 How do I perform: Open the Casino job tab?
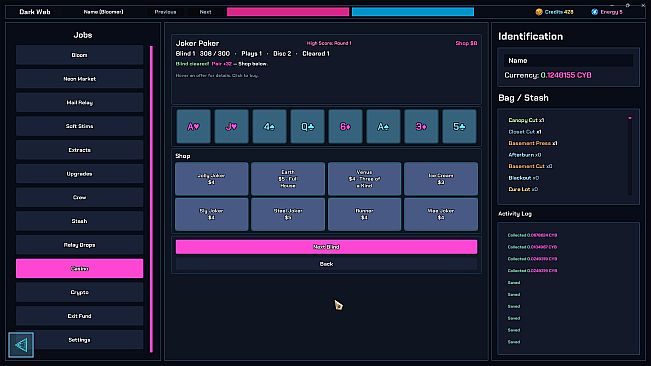point(79,268)
